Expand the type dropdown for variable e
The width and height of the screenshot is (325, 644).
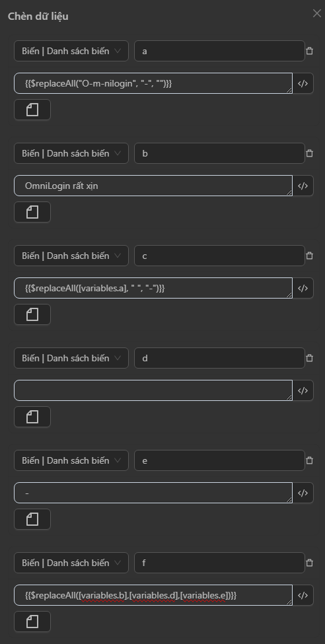click(x=71, y=460)
